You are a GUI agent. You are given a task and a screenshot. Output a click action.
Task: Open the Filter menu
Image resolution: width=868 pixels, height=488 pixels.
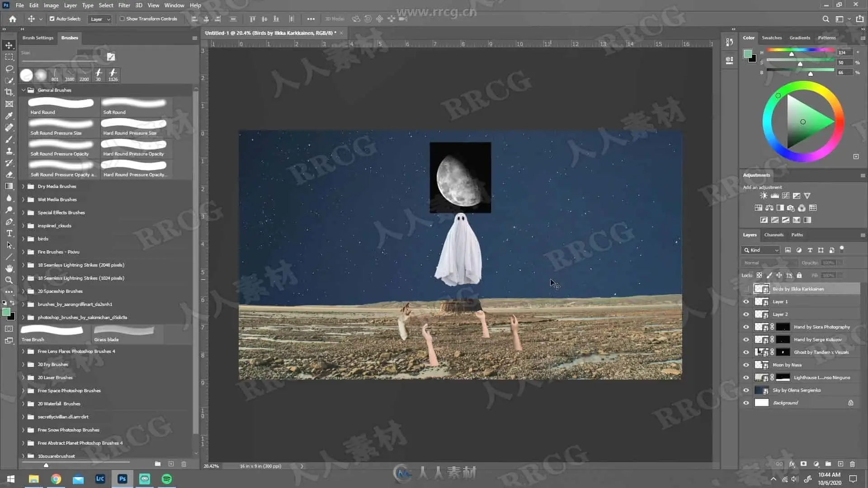124,5
